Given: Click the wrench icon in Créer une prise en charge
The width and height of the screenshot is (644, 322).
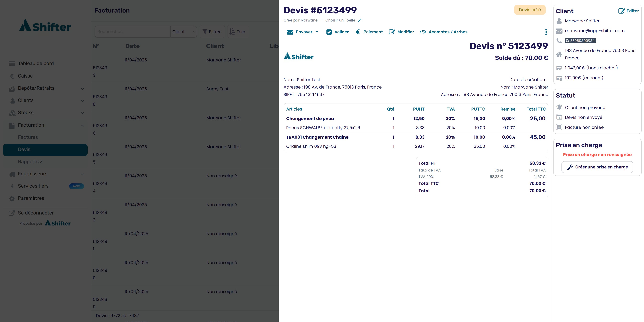Looking at the screenshot, I should [570, 167].
